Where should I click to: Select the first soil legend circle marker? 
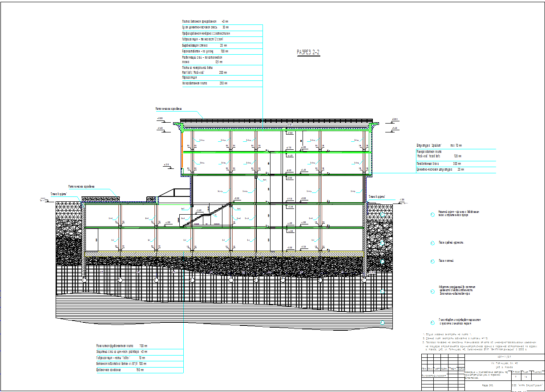(432, 214)
